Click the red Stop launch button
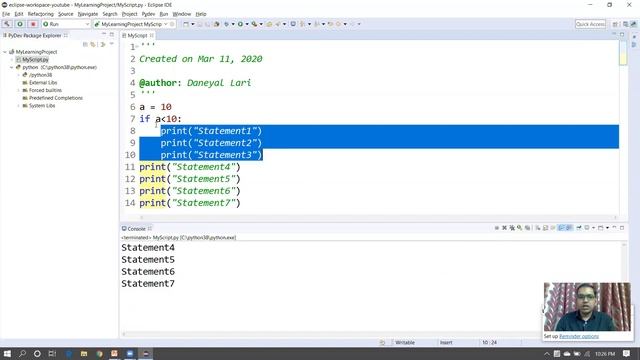This screenshot has width=640, height=360. (x=33, y=24)
